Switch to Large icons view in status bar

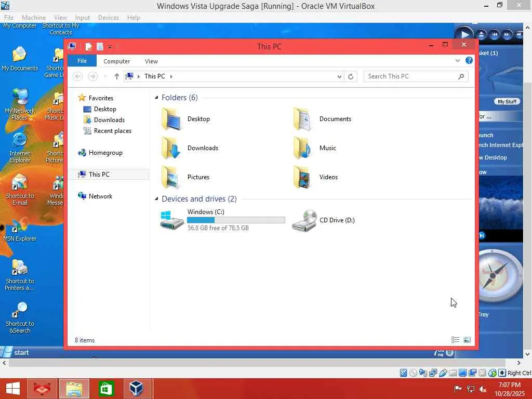click(467, 340)
